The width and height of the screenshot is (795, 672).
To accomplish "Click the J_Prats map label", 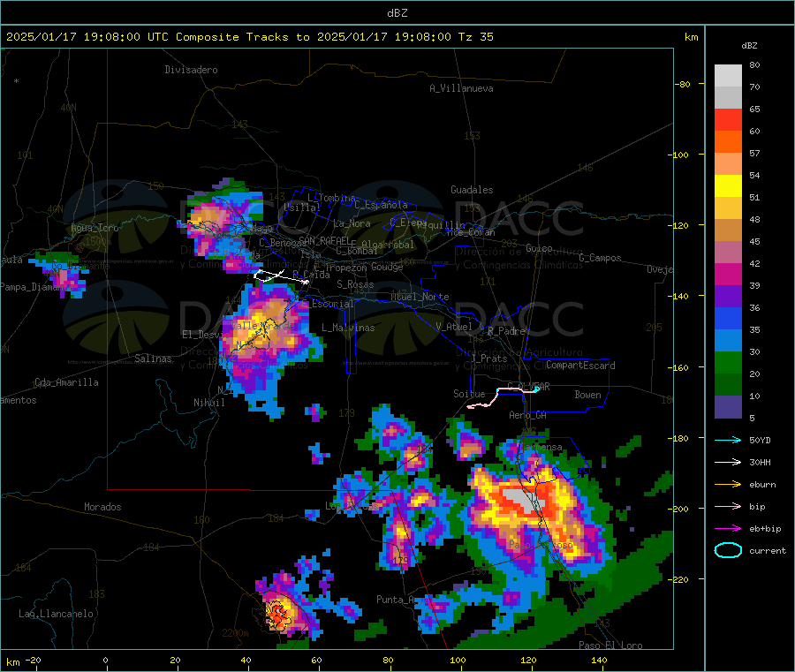I will (x=488, y=359).
